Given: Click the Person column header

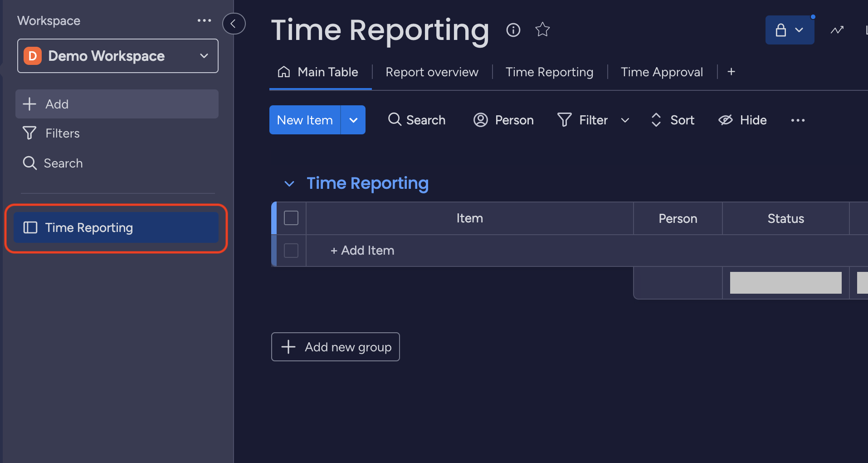Looking at the screenshot, I should (x=678, y=218).
